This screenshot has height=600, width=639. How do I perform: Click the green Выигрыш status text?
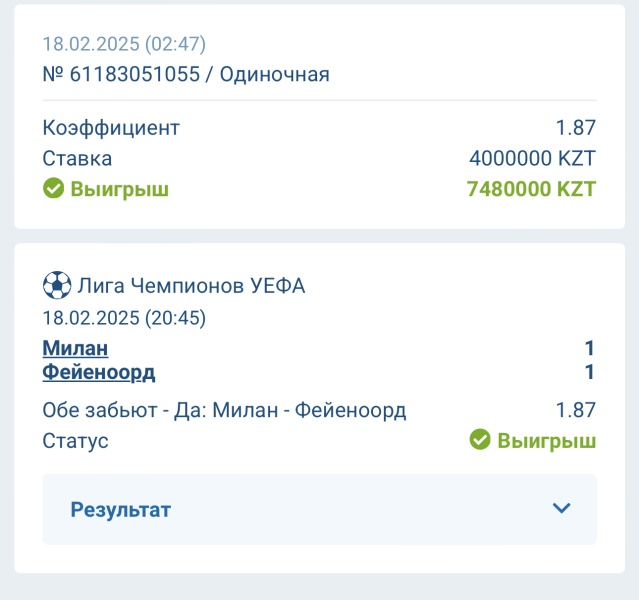click(546, 441)
